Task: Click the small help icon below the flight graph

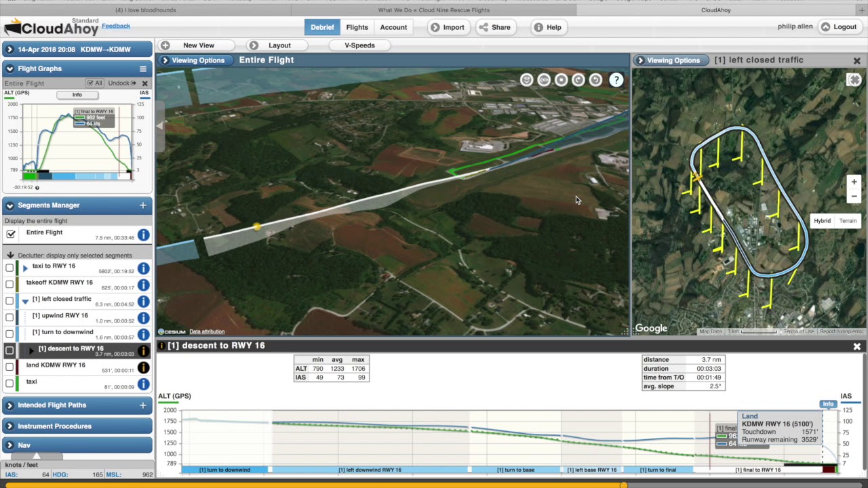Action: tap(37, 188)
